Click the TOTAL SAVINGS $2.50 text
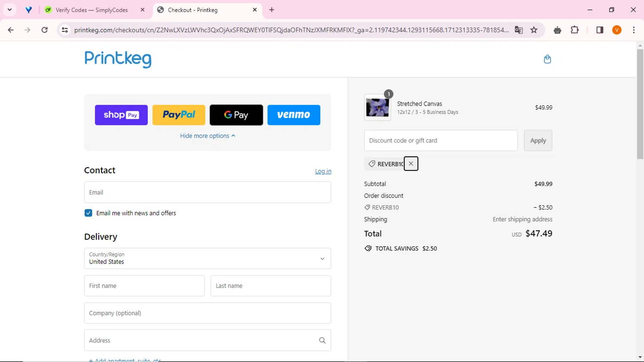644x362 pixels. [x=406, y=249]
